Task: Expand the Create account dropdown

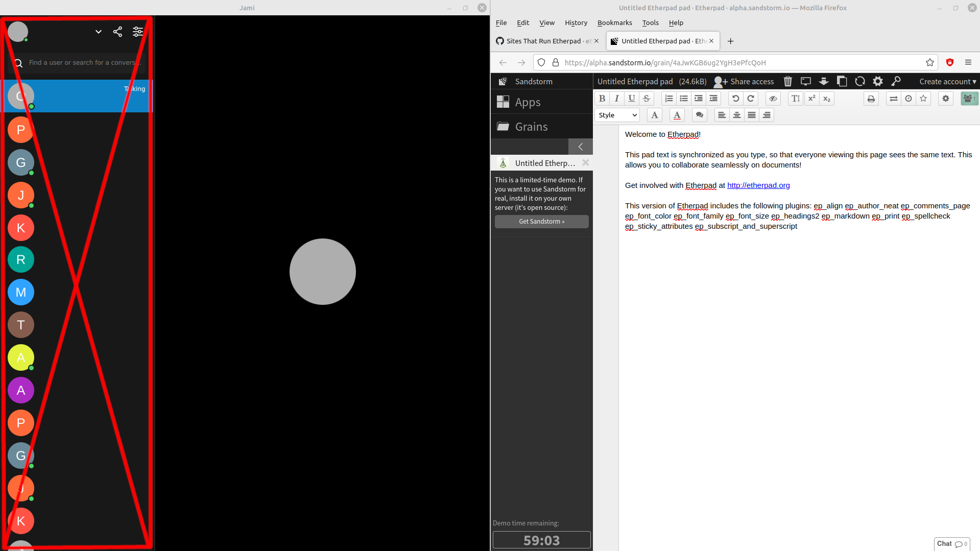Action: [948, 82]
